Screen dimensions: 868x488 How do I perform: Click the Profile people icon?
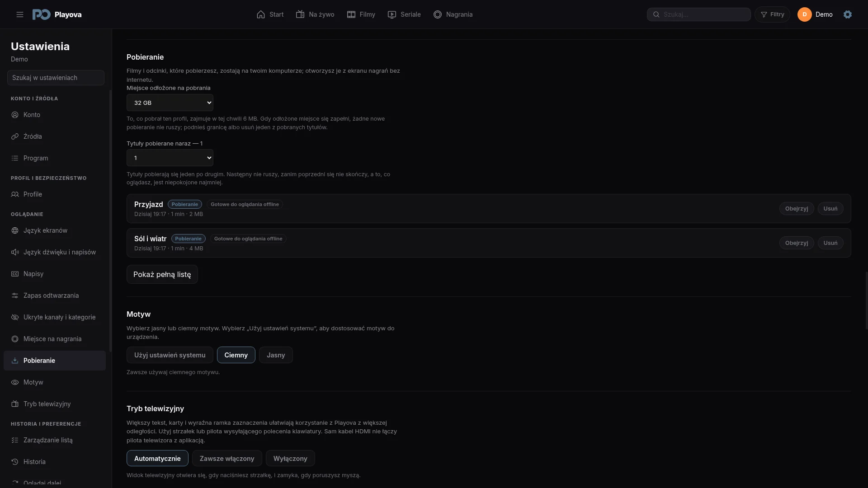tap(15, 194)
